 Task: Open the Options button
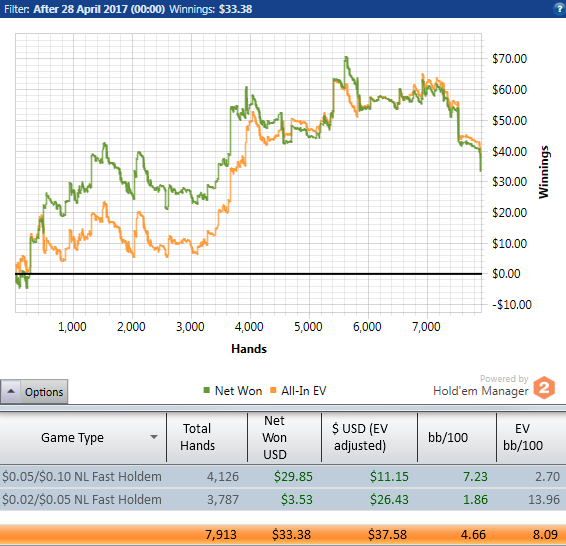[x=34, y=392]
